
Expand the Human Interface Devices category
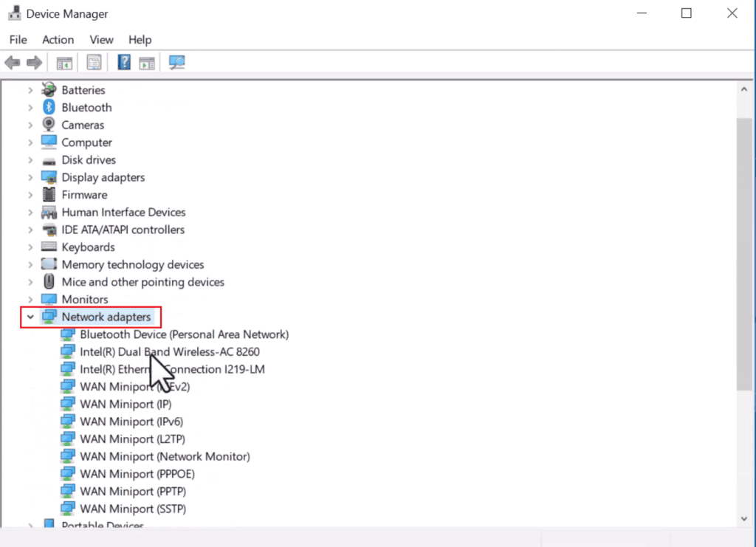point(30,212)
